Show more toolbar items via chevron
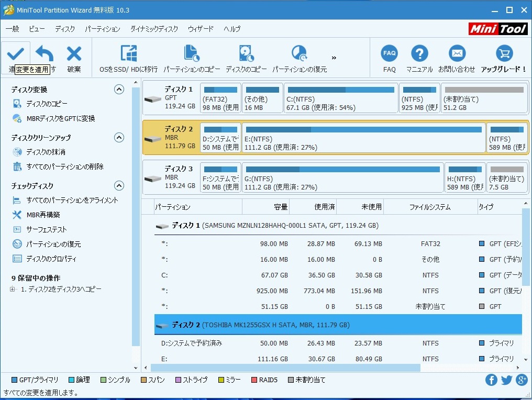Image resolution: width=532 pixels, height=400 pixels. click(x=334, y=58)
